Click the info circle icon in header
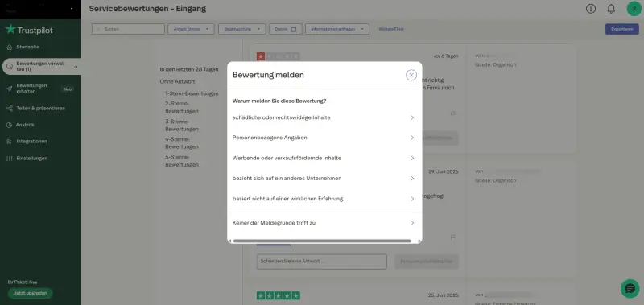Screen dimensions: 644x305 591,9
